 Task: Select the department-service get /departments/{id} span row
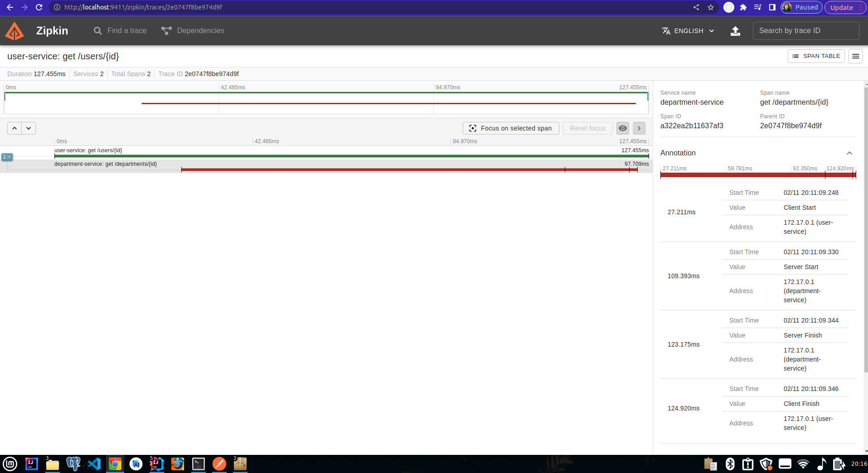326,166
